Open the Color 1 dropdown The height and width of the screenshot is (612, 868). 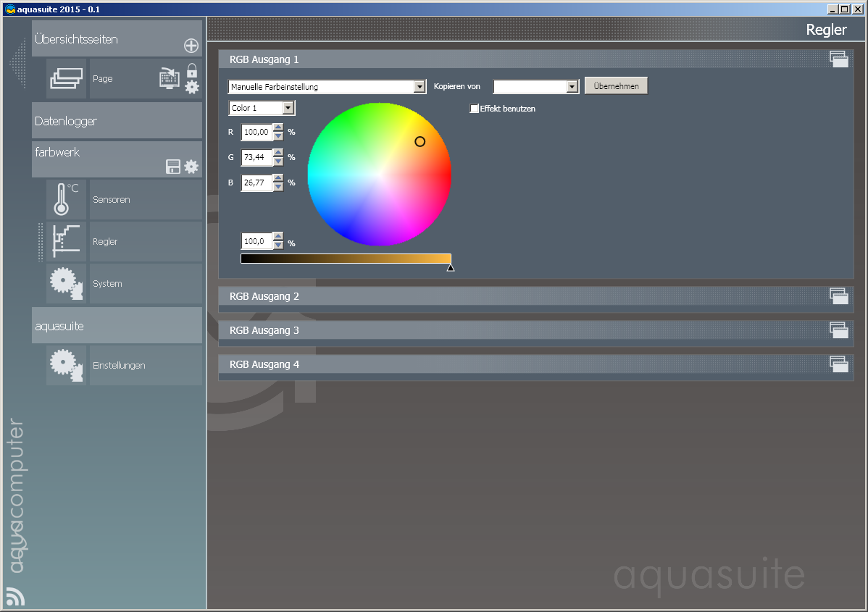click(x=262, y=108)
